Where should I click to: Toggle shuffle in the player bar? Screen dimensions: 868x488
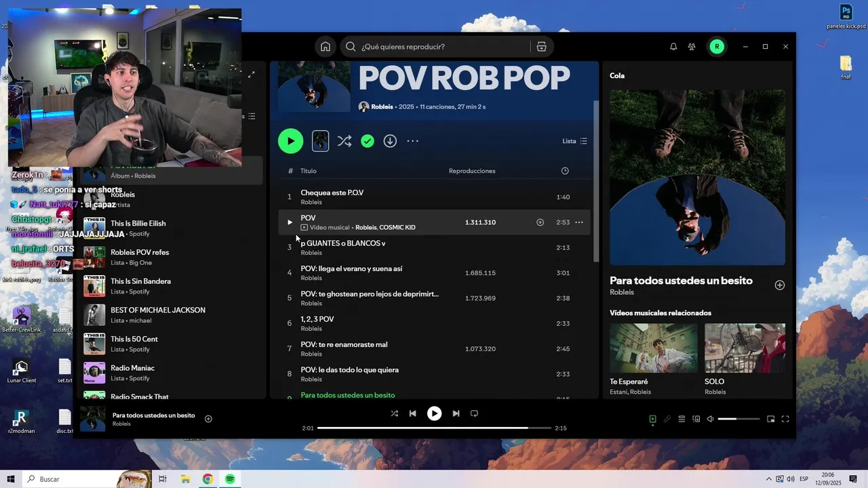pyautogui.click(x=394, y=413)
